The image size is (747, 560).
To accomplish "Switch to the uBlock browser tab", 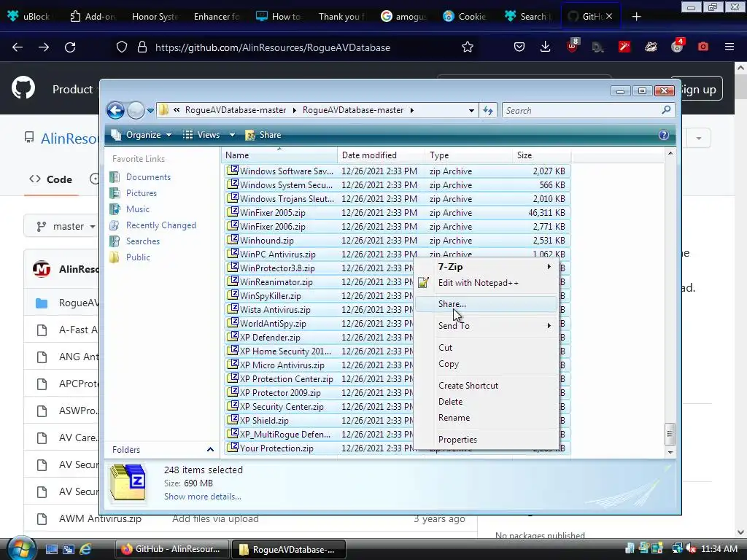I will (x=29, y=17).
